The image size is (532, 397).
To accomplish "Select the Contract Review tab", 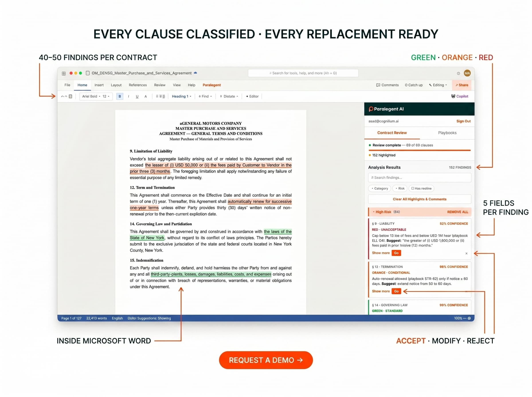I will tap(392, 133).
